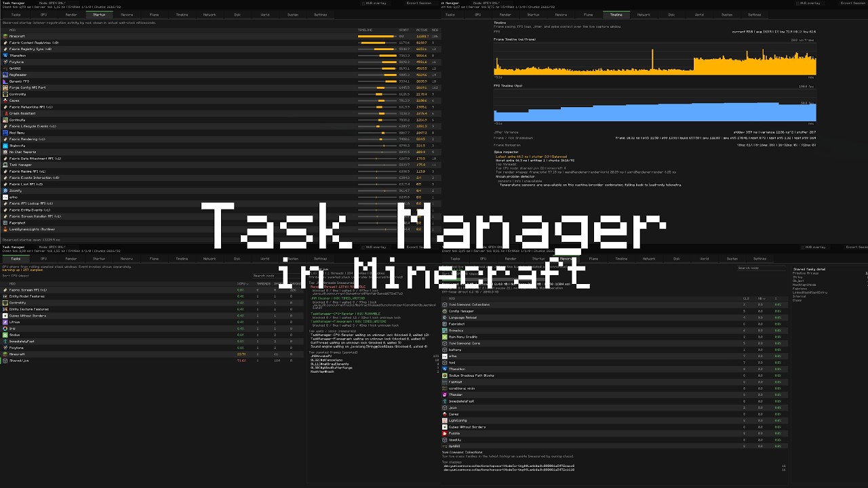Open the Flame tab in the Tasks window

(154, 259)
